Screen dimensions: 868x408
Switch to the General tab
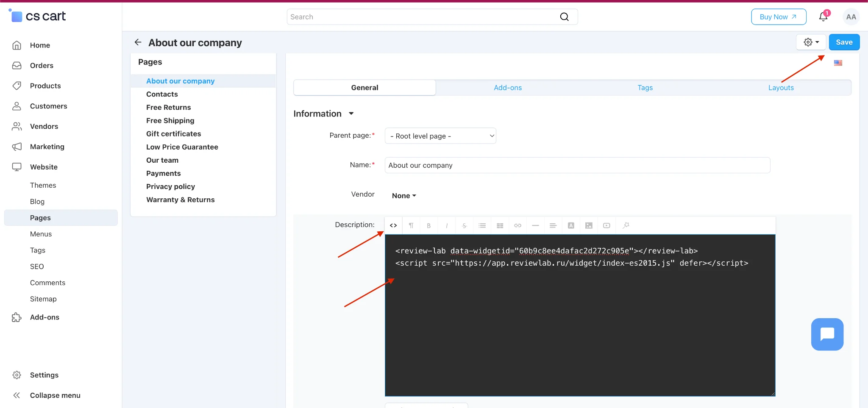click(364, 88)
